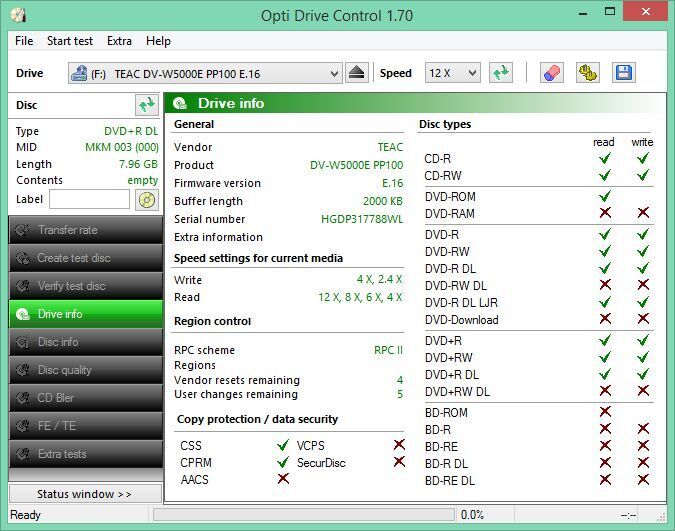Click the set label disc icon

pos(147,200)
